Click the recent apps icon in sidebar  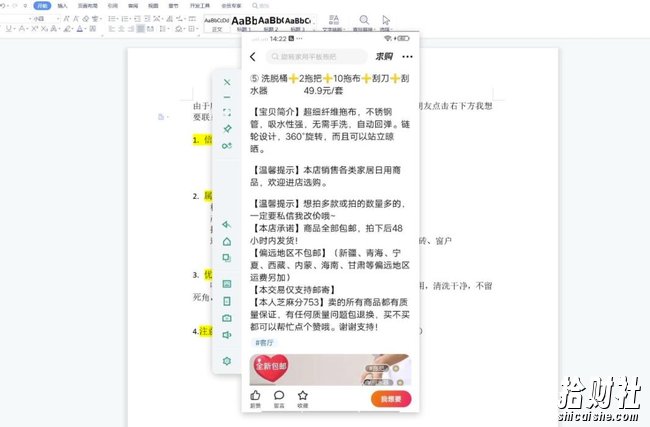[227, 258]
